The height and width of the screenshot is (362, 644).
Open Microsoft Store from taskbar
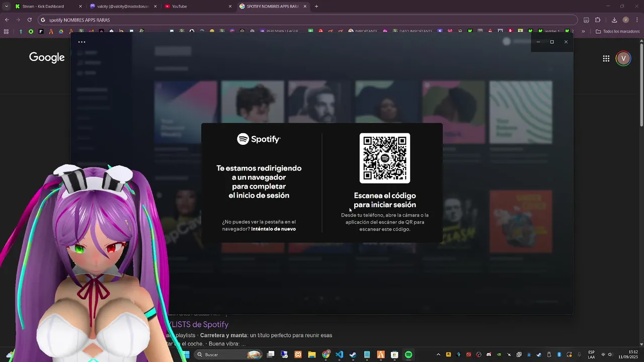click(394, 355)
